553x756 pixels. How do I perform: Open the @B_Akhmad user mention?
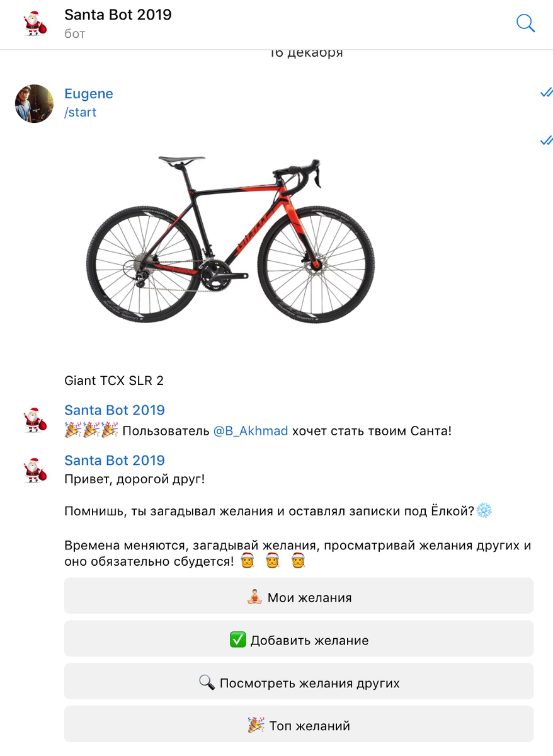pos(251,432)
